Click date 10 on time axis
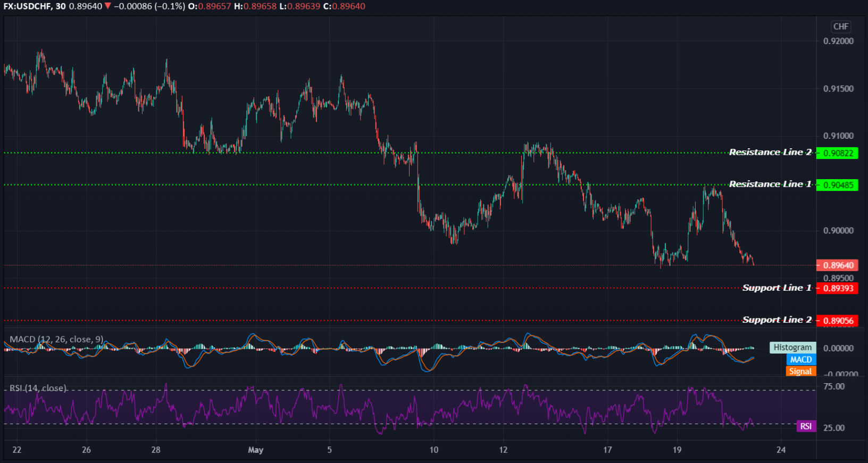868x463 pixels. point(434,450)
